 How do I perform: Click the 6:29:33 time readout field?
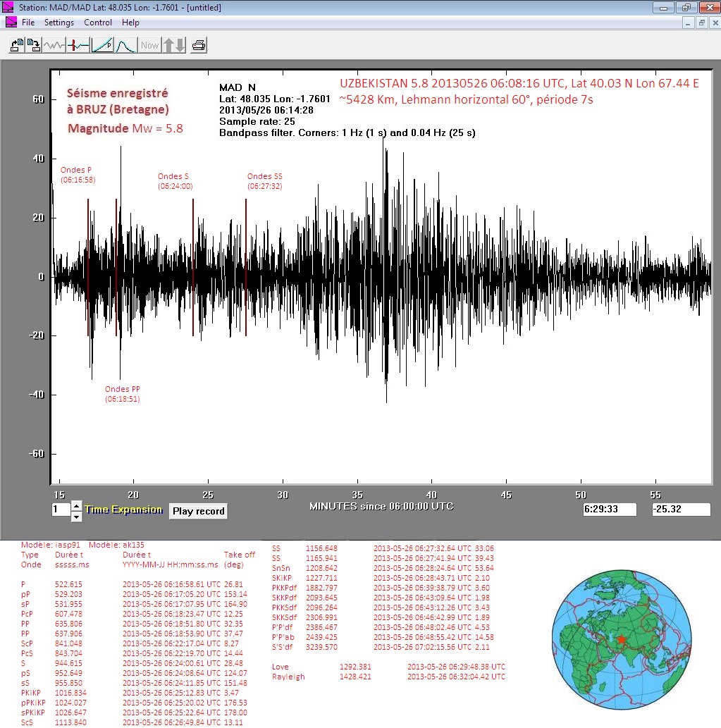pos(609,510)
